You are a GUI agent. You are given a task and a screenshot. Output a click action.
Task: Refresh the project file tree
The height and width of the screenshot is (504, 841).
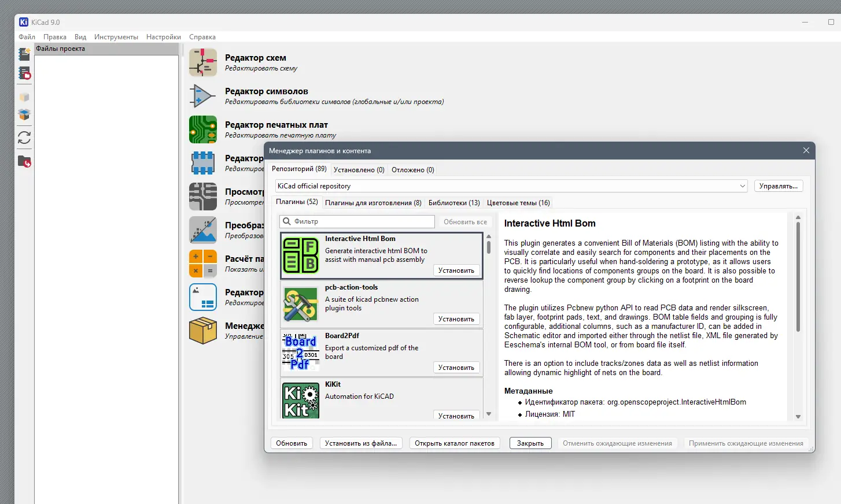point(24,138)
